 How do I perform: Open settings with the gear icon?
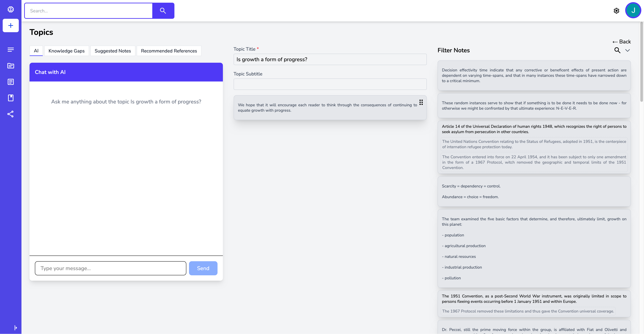click(x=616, y=11)
